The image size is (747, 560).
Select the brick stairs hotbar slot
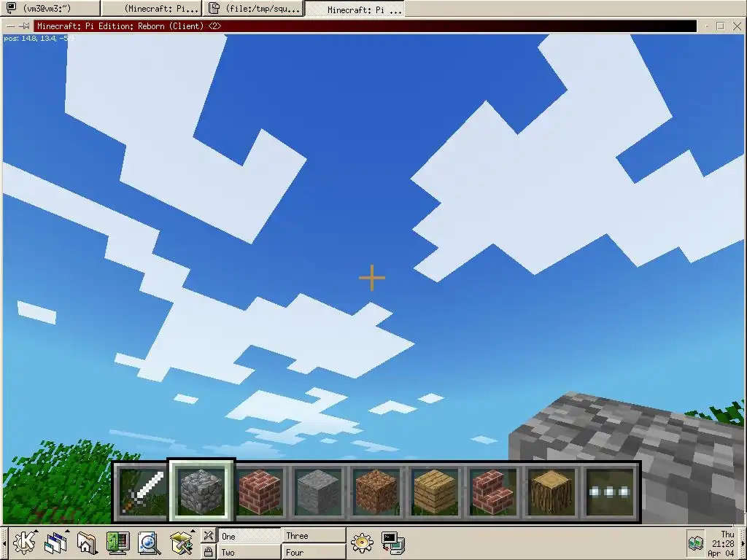click(493, 491)
